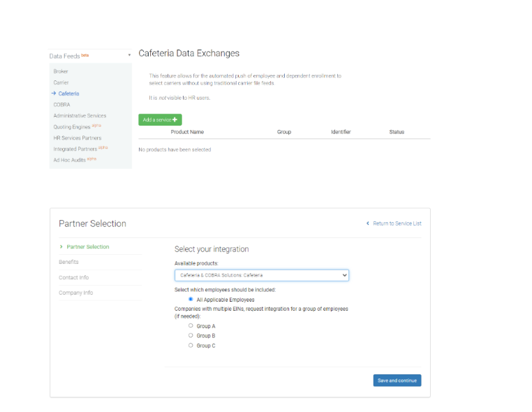Click Return to Service List link
Screen dimensions: 532x412
pyautogui.click(x=397, y=223)
